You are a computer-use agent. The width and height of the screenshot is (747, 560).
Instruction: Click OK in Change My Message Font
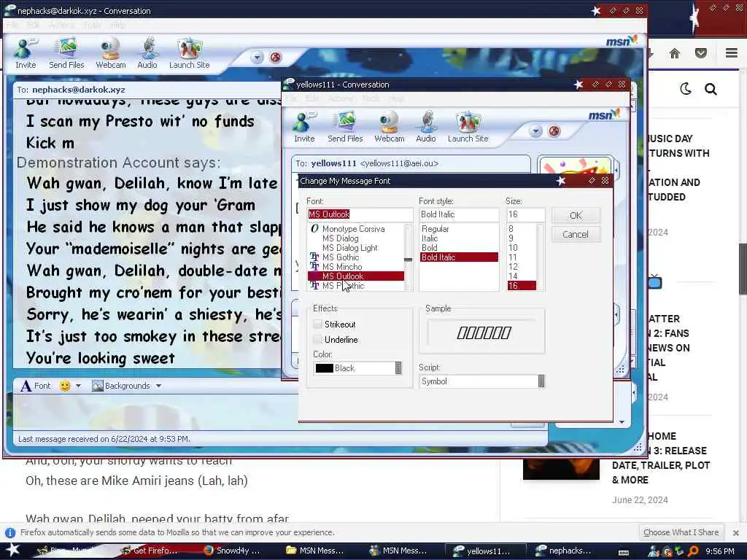click(x=576, y=215)
